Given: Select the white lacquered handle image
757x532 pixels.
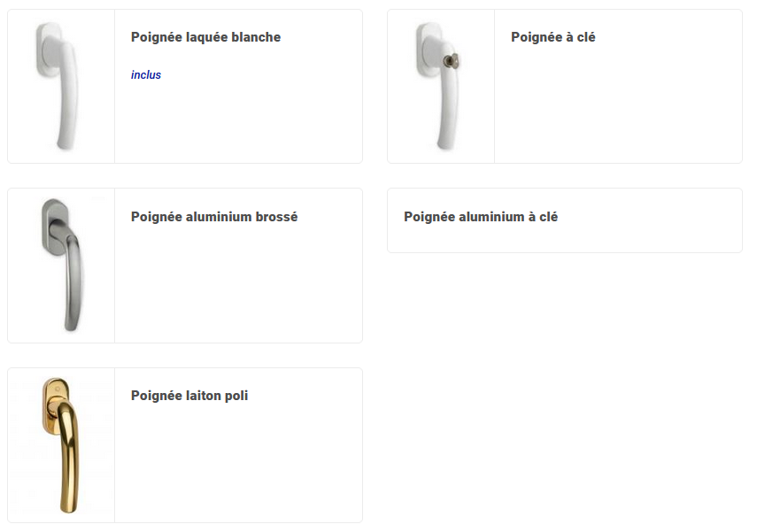Looking at the screenshot, I should pyautogui.click(x=57, y=86).
